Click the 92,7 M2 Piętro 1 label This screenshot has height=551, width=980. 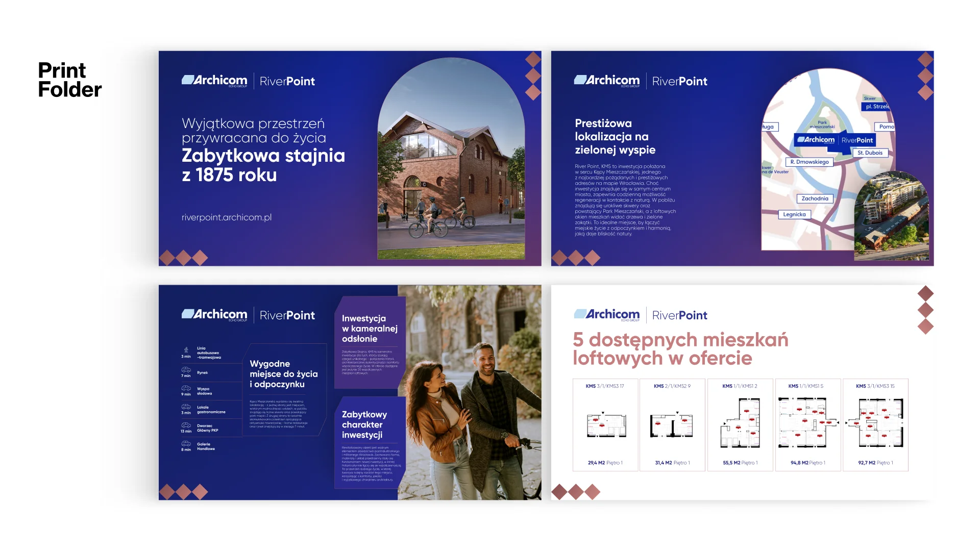875,463
